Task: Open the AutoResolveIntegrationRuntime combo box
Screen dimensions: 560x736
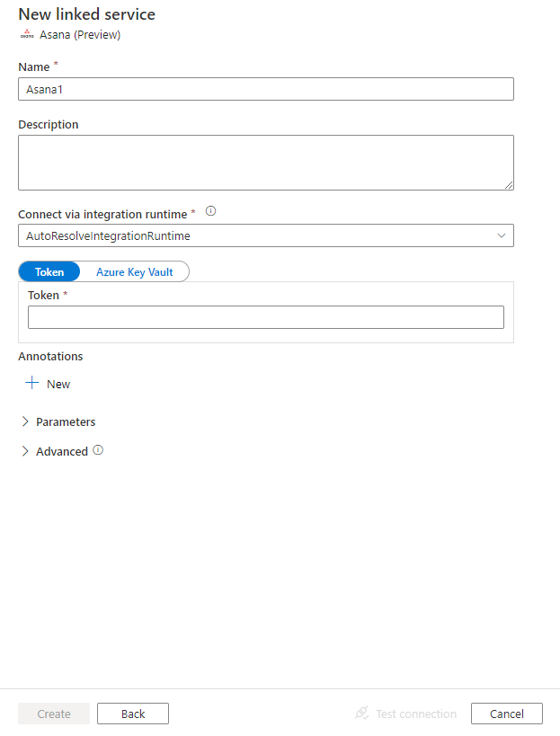Action: pos(265,235)
